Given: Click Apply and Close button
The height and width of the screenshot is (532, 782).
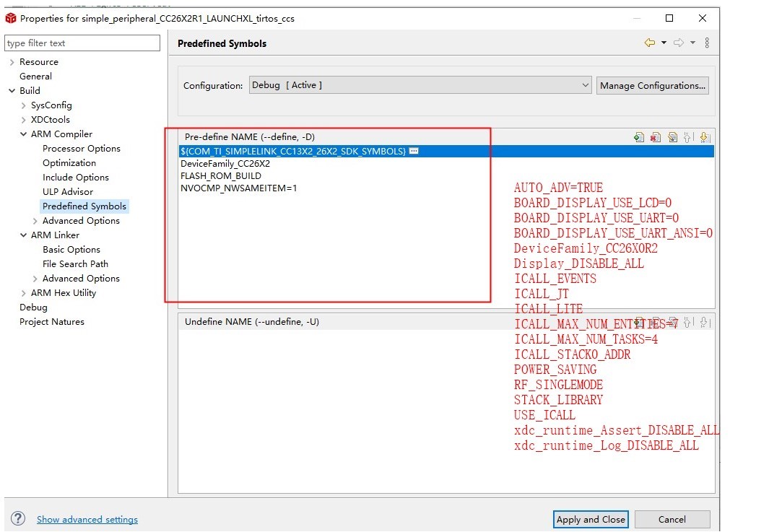Looking at the screenshot, I should point(591,520).
